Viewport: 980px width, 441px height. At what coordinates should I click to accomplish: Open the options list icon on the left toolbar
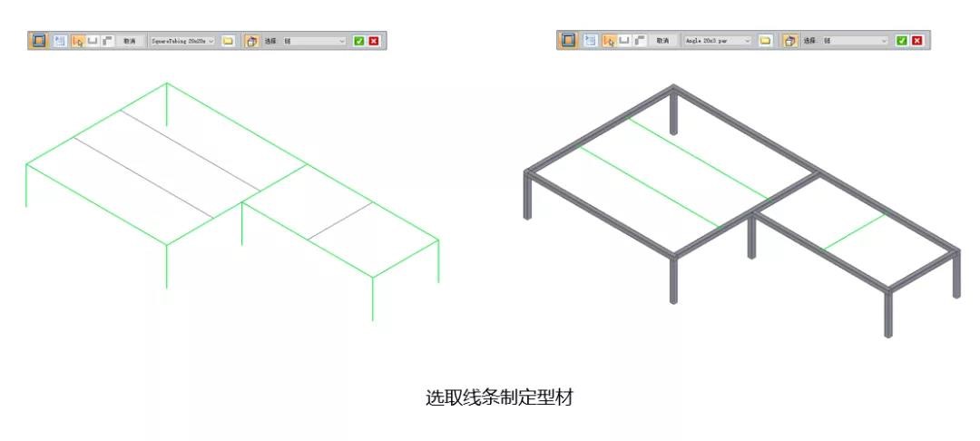pyautogui.click(x=60, y=41)
